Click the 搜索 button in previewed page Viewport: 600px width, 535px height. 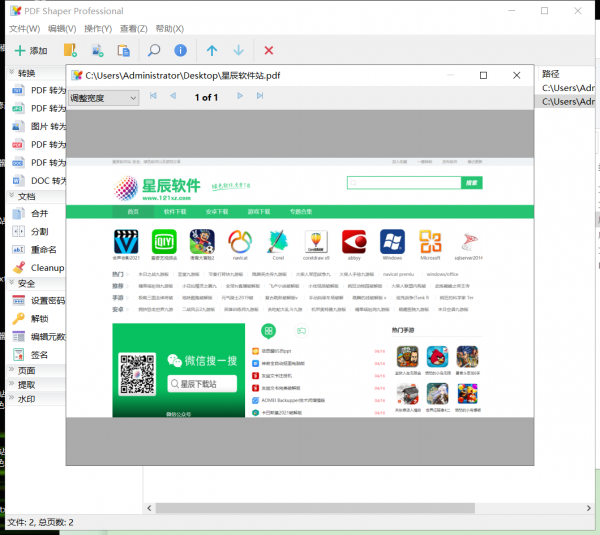(x=471, y=183)
